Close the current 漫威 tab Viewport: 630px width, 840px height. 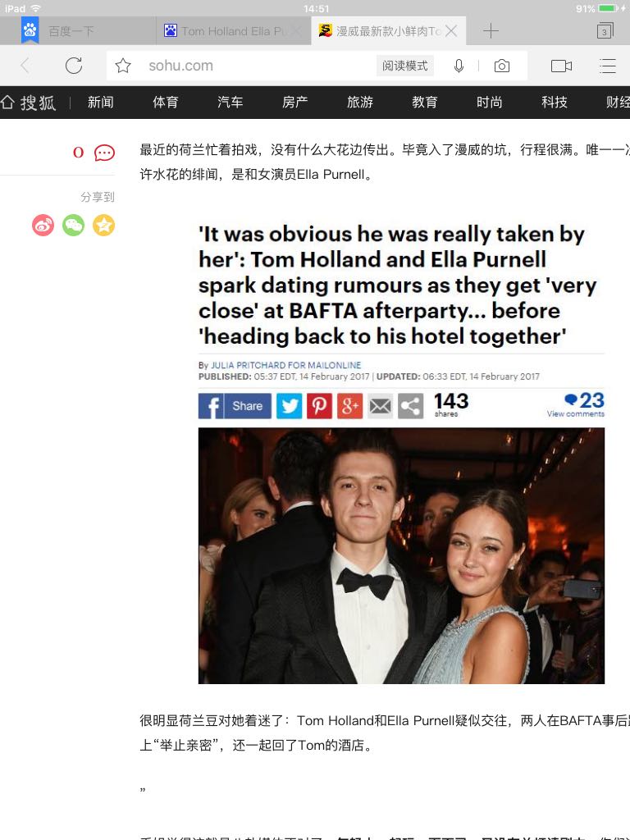tap(452, 31)
